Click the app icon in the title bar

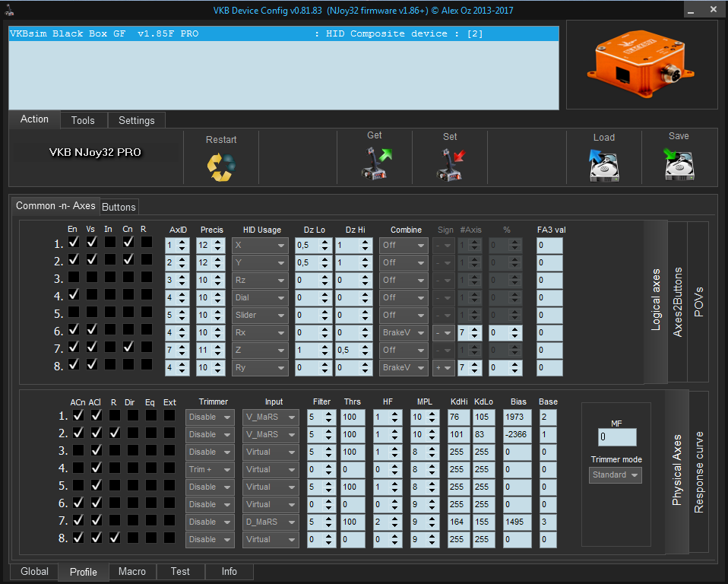click(9, 10)
